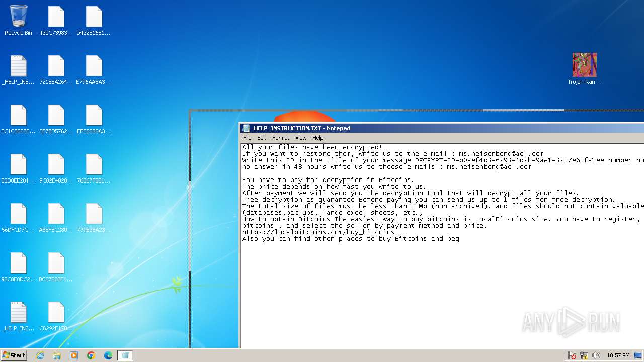Click the Notepad taskbar button
The width and height of the screenshot is (644, 362).
[125, 355]
